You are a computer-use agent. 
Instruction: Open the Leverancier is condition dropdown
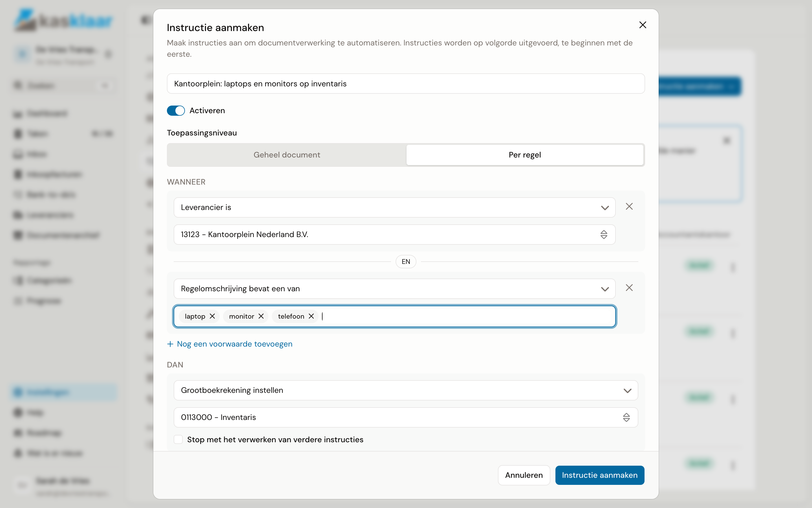click(x=394, y=207)
